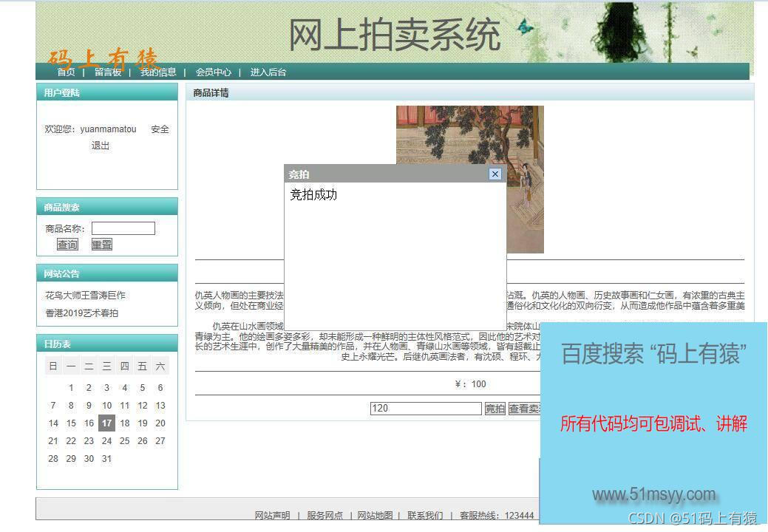This screenshot has width=768, height=532.
Task: Open the 联系我们 footer link
Action: click(x=425, y=515)
